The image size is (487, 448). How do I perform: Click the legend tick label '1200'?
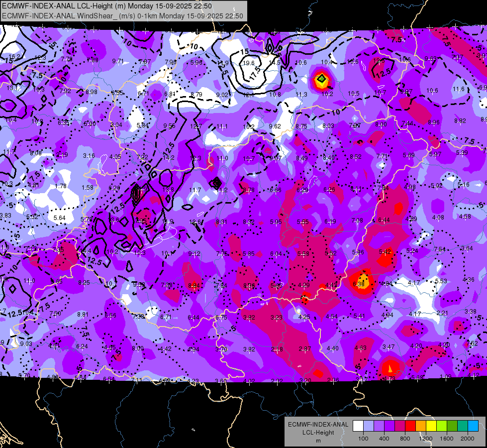[425, 439]
